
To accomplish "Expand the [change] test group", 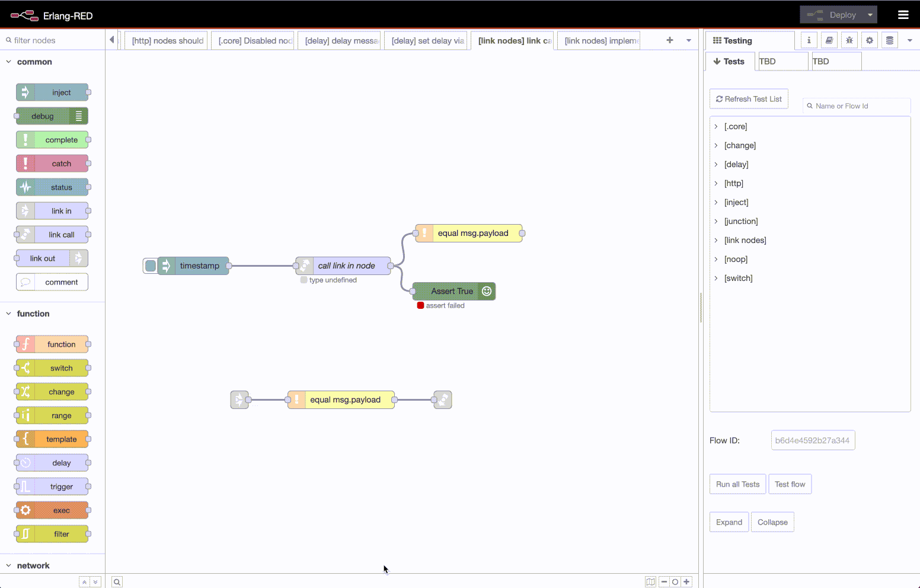I will (716, 145).
